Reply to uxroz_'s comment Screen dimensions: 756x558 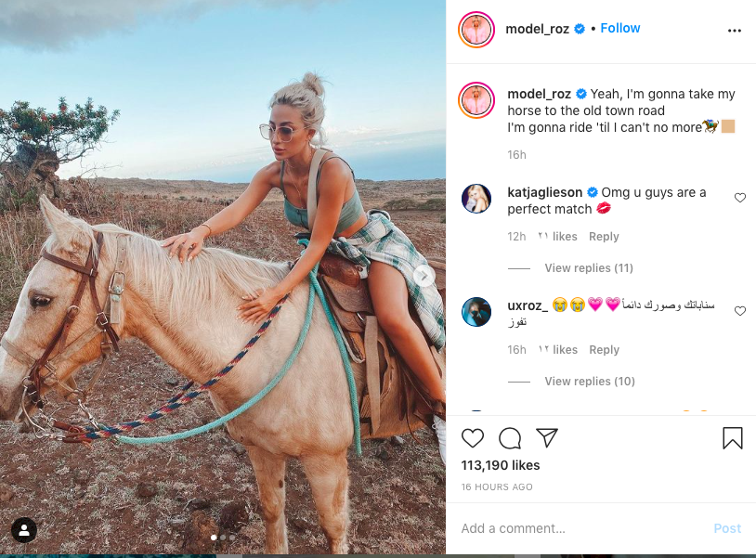click(604, 350)
